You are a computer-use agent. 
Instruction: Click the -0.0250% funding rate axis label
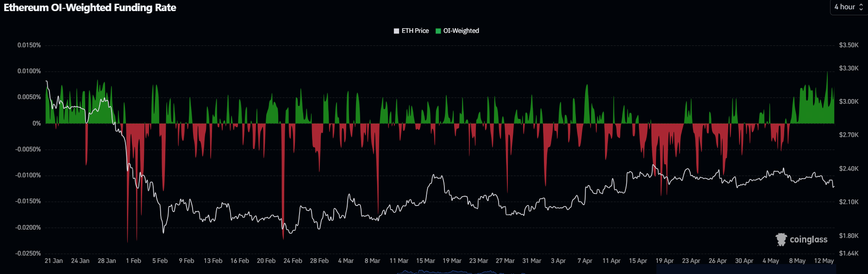[x=28, y=254]
